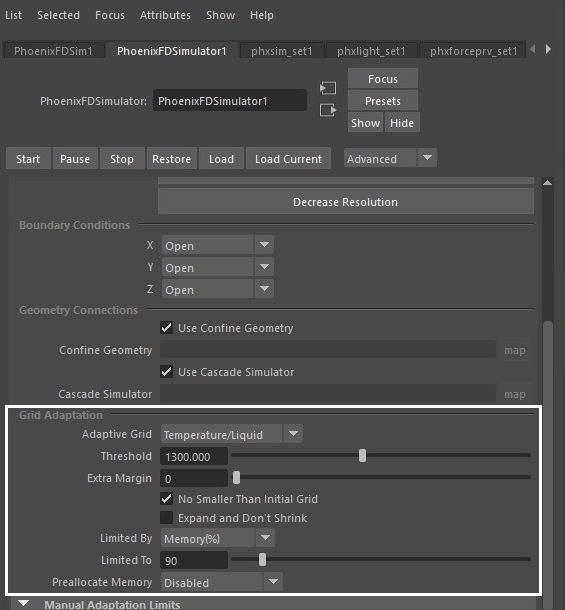Toggle Use Confine Geometry checkbox
The height and width of the screenshot is (610, 565).
coord(167,328)
